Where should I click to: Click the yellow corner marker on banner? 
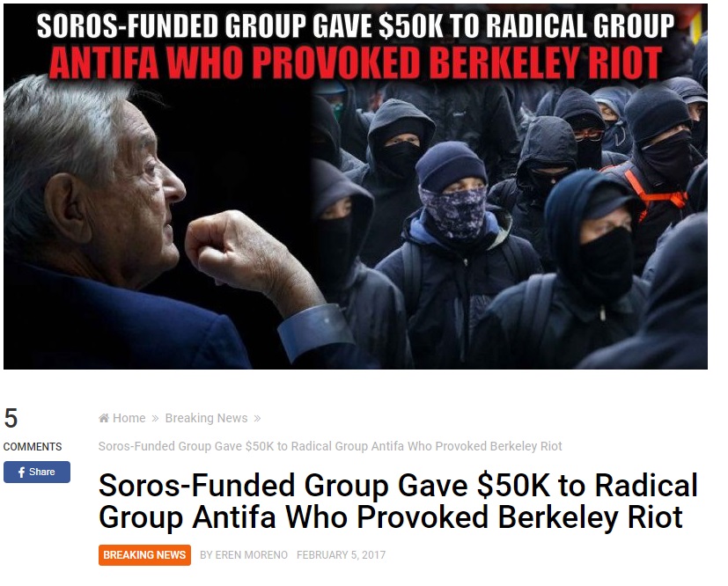tap(696, 28)
